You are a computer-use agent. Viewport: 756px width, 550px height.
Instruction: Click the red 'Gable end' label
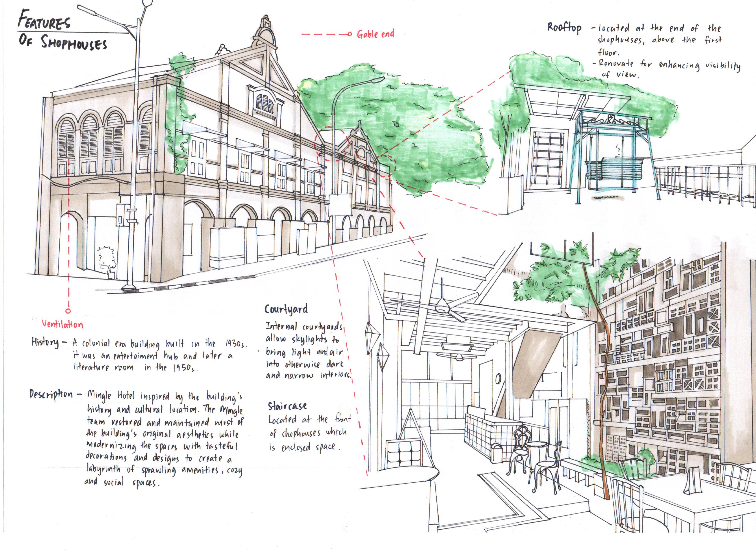click(x=375, y=34)
